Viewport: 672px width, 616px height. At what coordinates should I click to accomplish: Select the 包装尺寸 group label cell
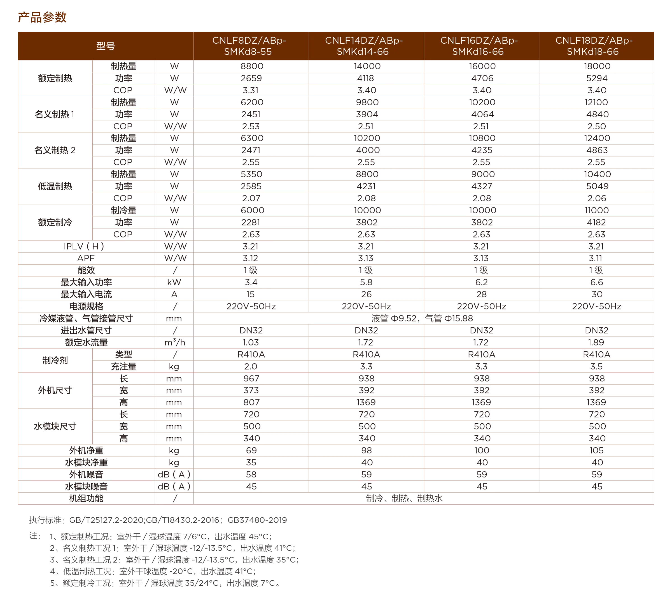pos(55,426)
